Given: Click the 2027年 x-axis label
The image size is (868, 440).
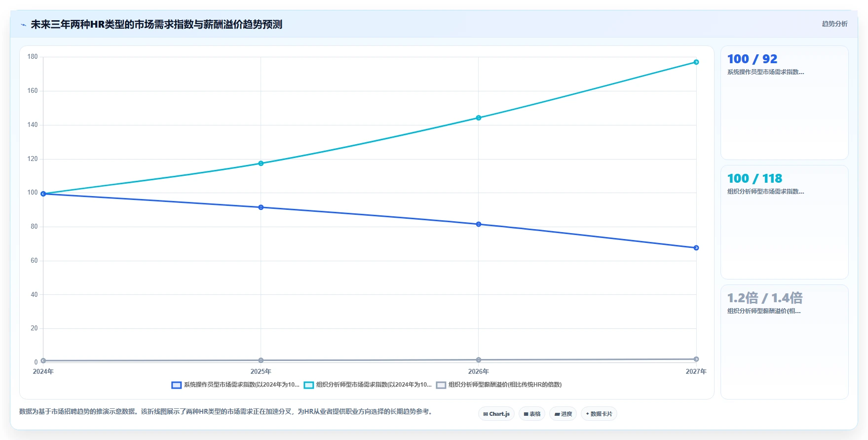Looking at the screenshot, I should click(696, 371).
